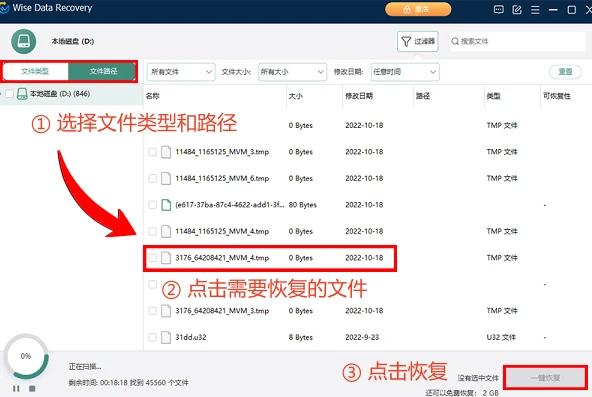Click file icon of 3176_64208421_MVM_3.tmp
This screenshot has height=397, width=592.
(x=166, y=311)
